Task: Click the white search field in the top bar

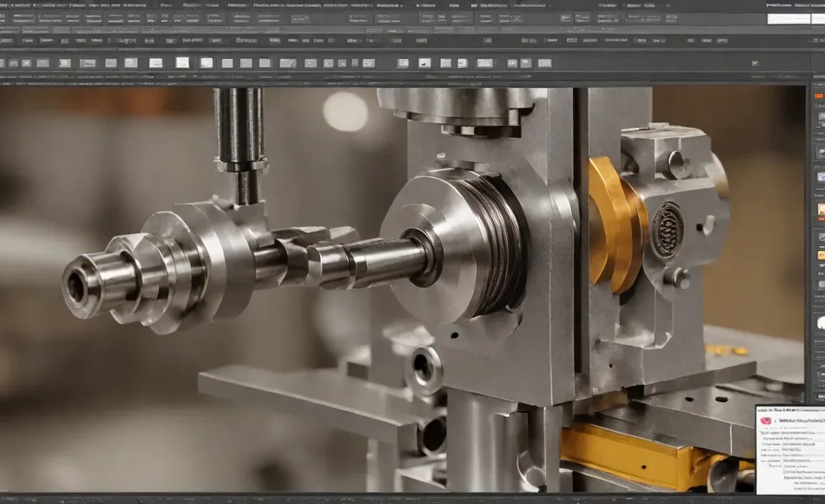Action: click(788, 19)
